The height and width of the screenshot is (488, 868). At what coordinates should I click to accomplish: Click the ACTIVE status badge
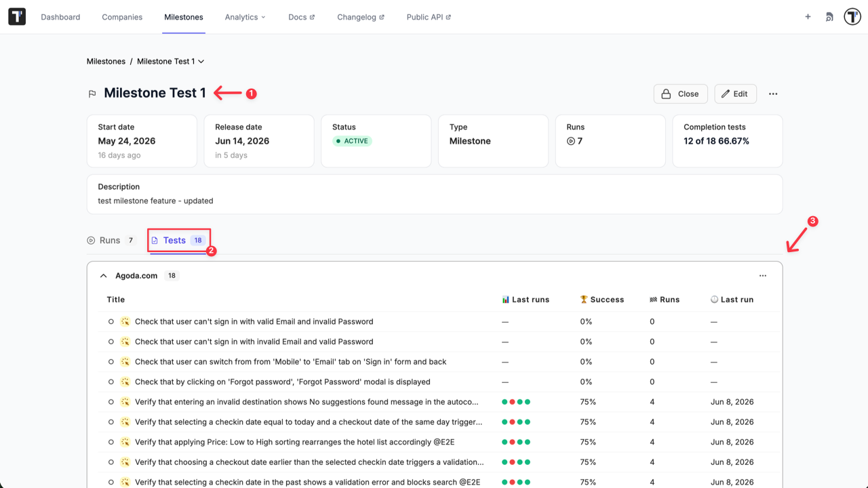(x=352, y=141)
